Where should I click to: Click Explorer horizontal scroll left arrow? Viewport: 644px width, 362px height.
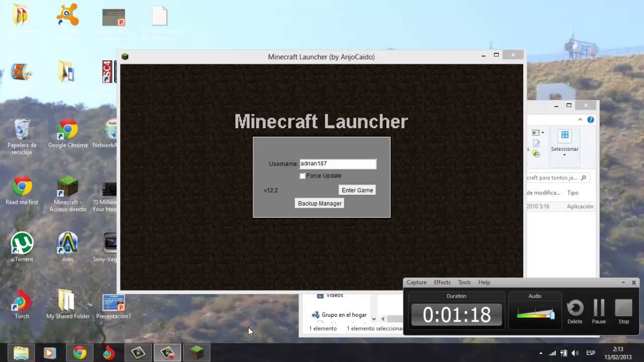[x=383, y=318]
